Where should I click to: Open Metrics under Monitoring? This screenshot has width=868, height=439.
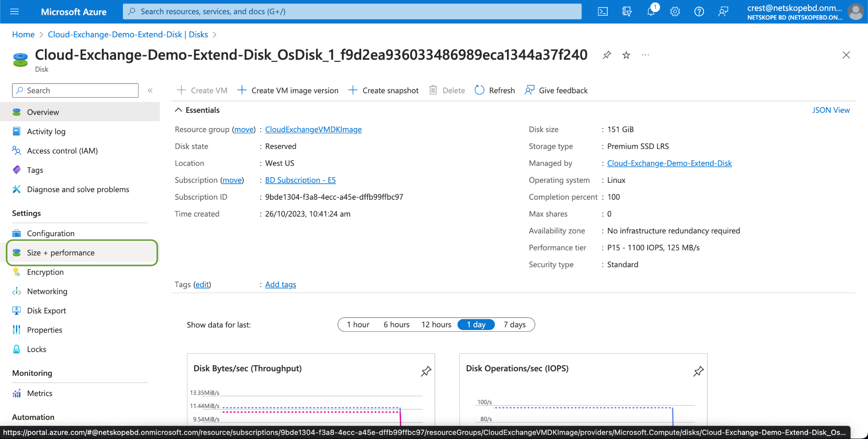80,393
